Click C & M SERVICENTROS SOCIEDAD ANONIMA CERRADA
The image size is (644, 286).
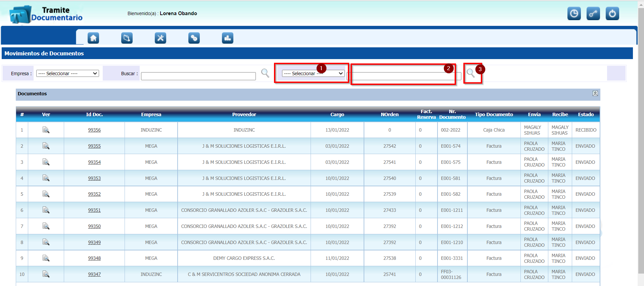point(244,274)
